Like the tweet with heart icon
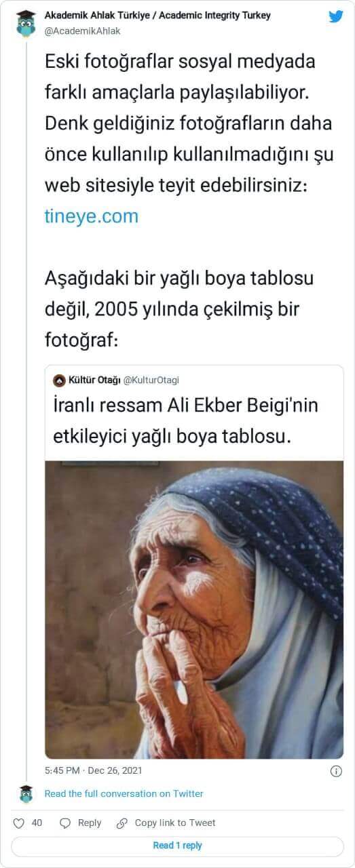Image resolution: width=355 pixels, height=868 pixels. (19, 823)
